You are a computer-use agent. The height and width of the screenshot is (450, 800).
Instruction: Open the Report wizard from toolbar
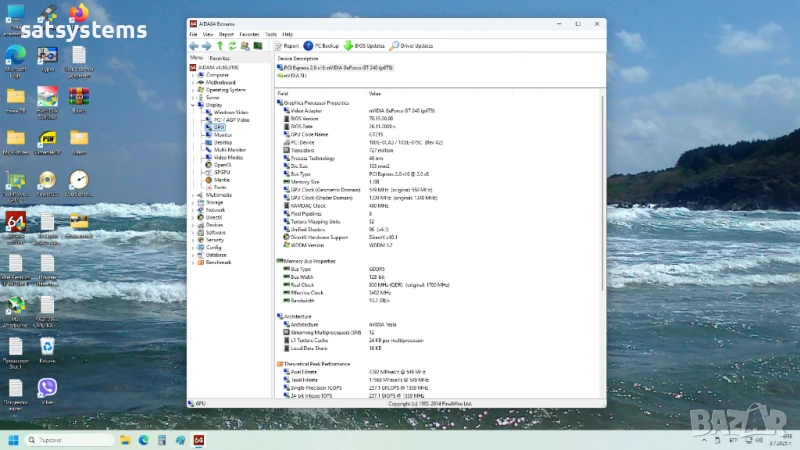pyautogui.click(x=287, y=45)
